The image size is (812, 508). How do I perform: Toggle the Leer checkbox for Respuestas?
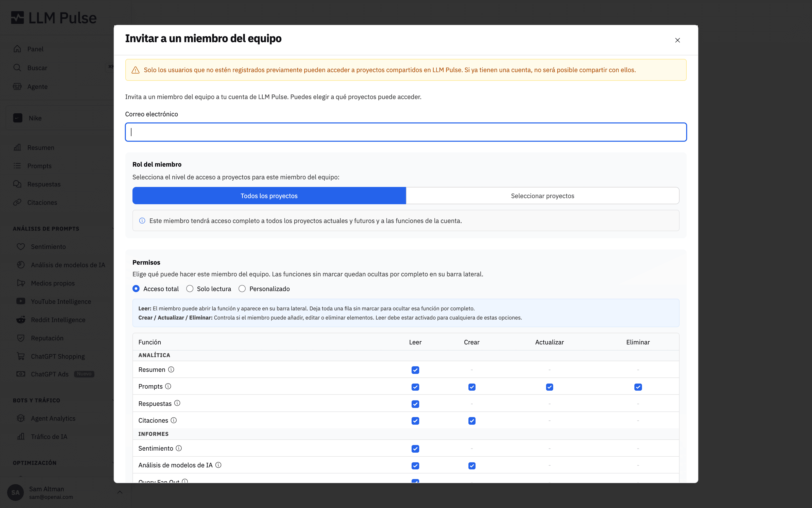tap(415, 404)
